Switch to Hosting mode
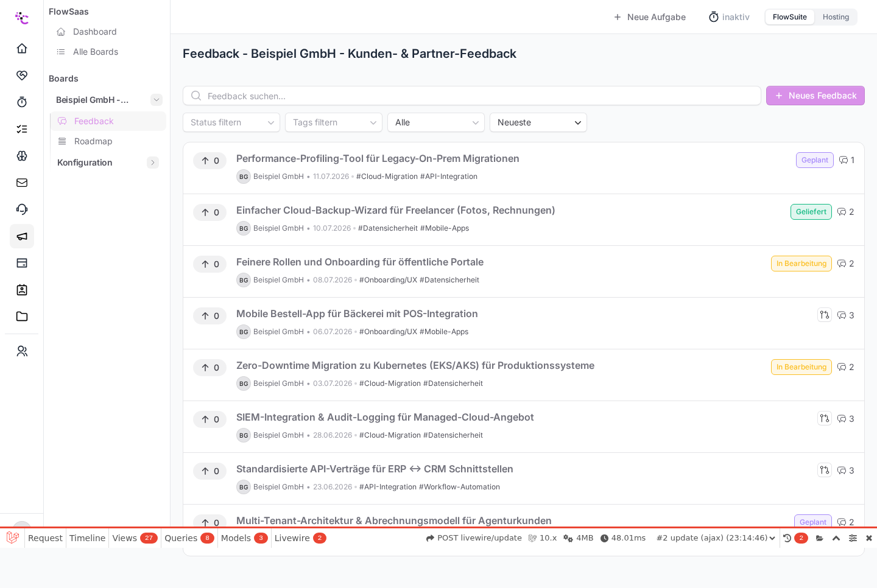Viewport: 877px width, 588px height. coord(836,17)
